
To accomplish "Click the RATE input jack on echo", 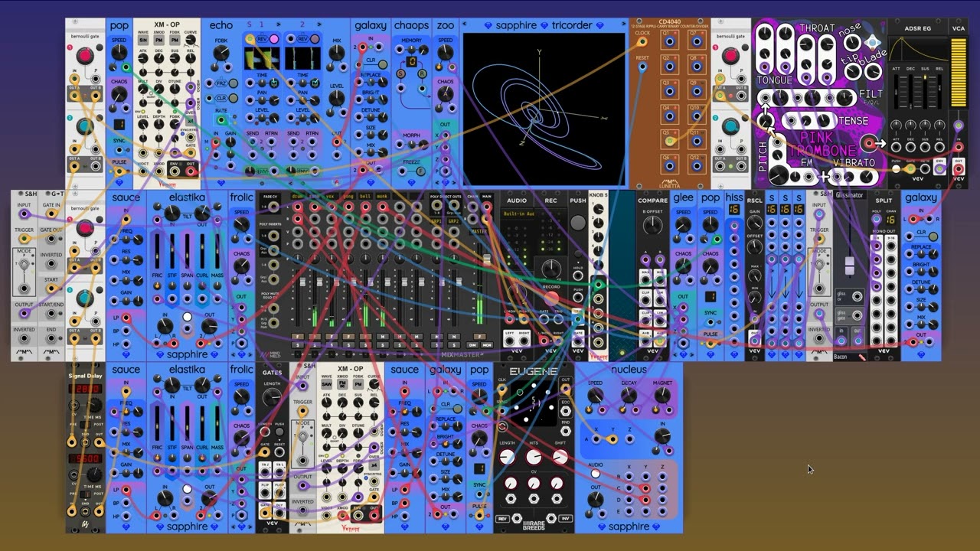I will point(221,120).
